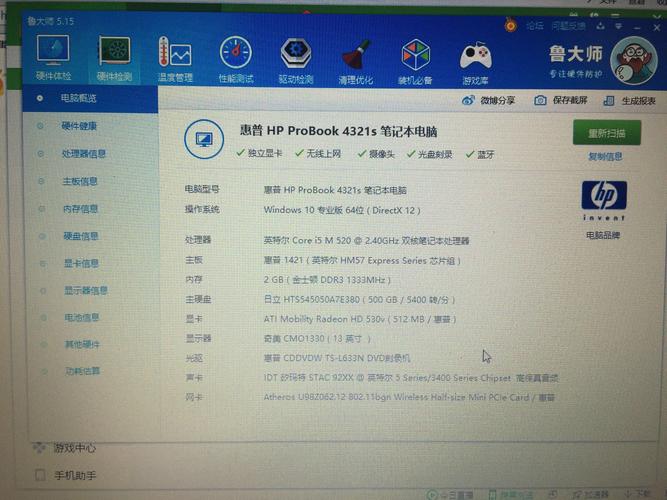The image size is (667, 500).
Task: Open the title bar dropdown menu arrow
Action: pyautogui.click(x=619, y=27)
